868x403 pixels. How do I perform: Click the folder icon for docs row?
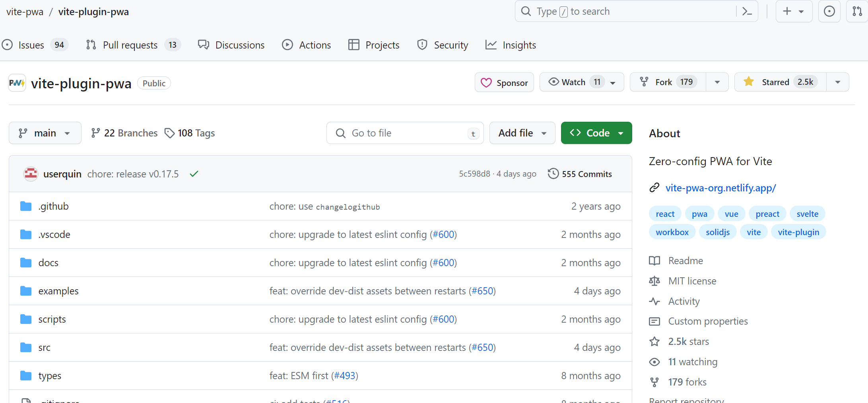tap(26, 263)
